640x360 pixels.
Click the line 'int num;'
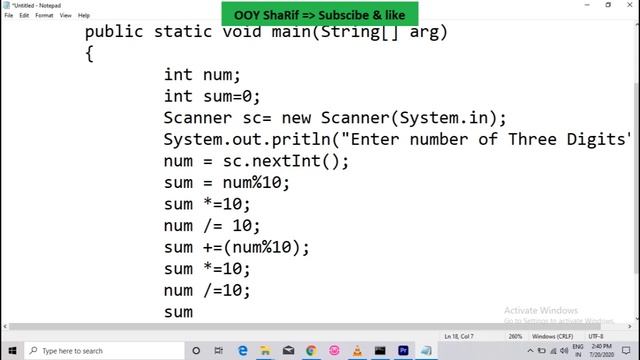[x=202, y=75]
